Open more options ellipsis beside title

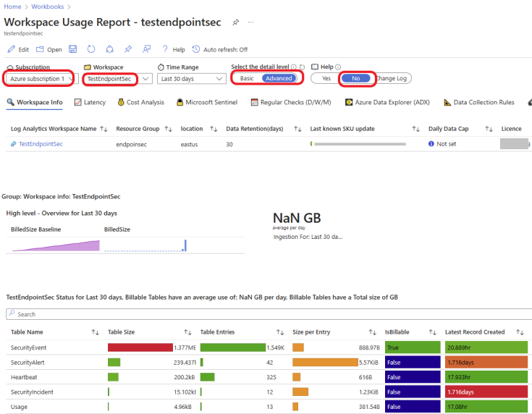tap(250, 22)
